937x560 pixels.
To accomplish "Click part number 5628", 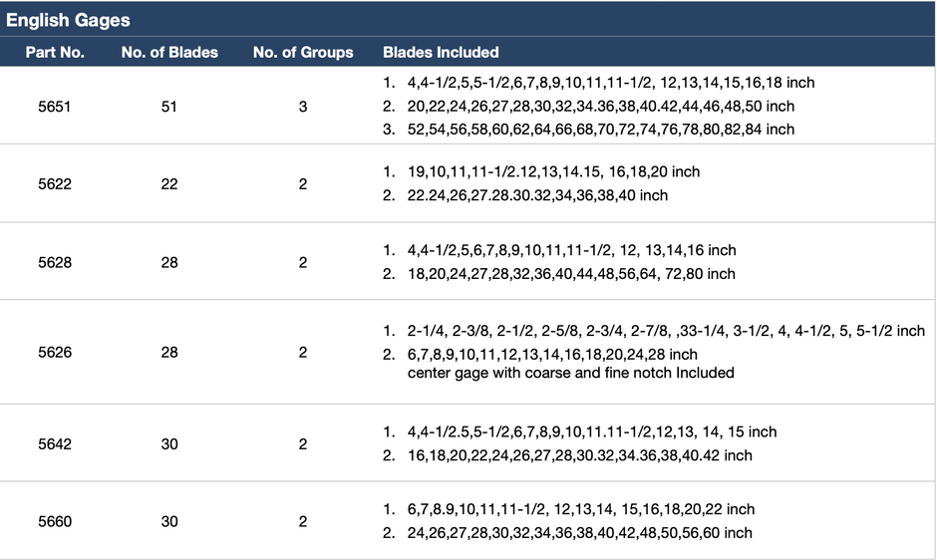I will pos(55,262).
